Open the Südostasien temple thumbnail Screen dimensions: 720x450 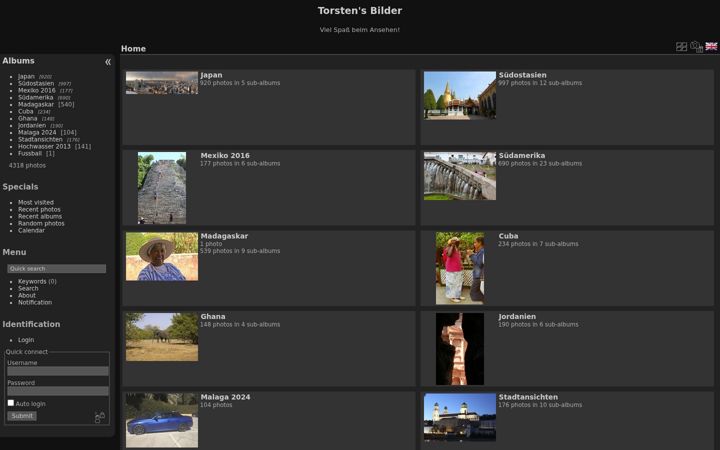coord(460,95)
